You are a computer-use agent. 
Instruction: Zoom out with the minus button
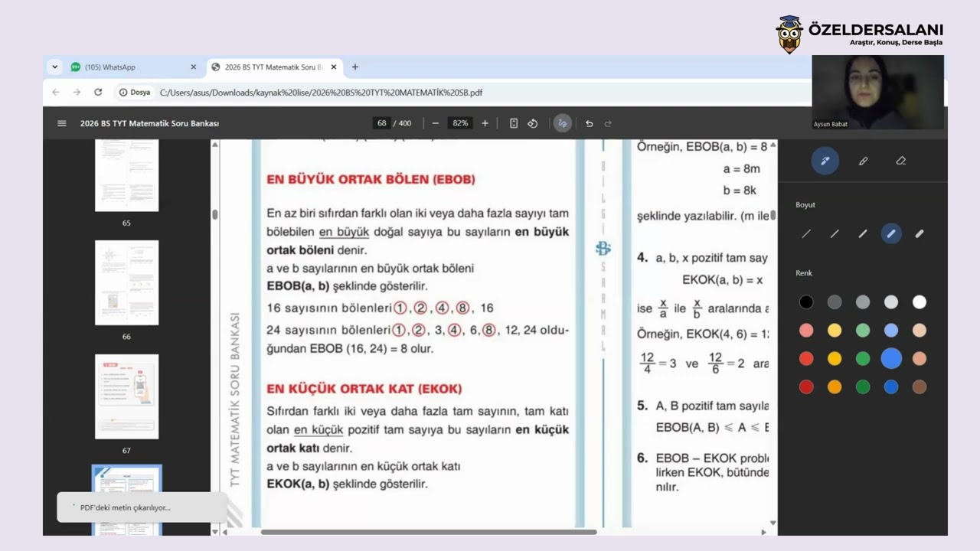click(x=436, y=123)
